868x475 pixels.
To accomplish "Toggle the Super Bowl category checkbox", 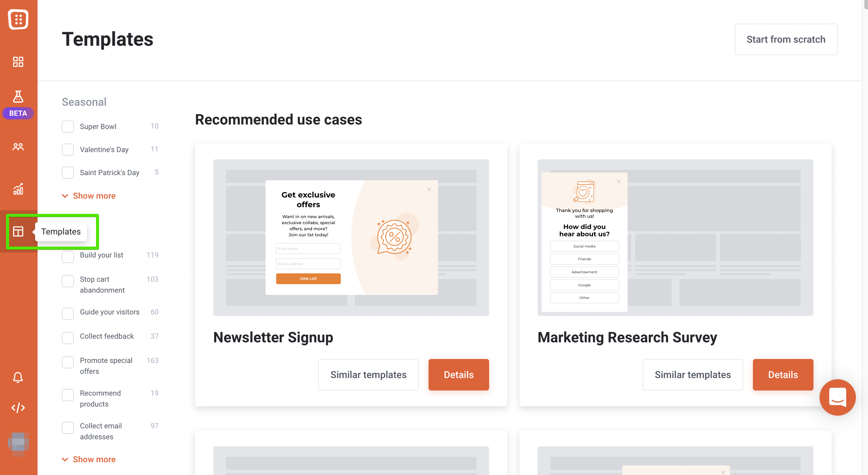I will 68,126.
